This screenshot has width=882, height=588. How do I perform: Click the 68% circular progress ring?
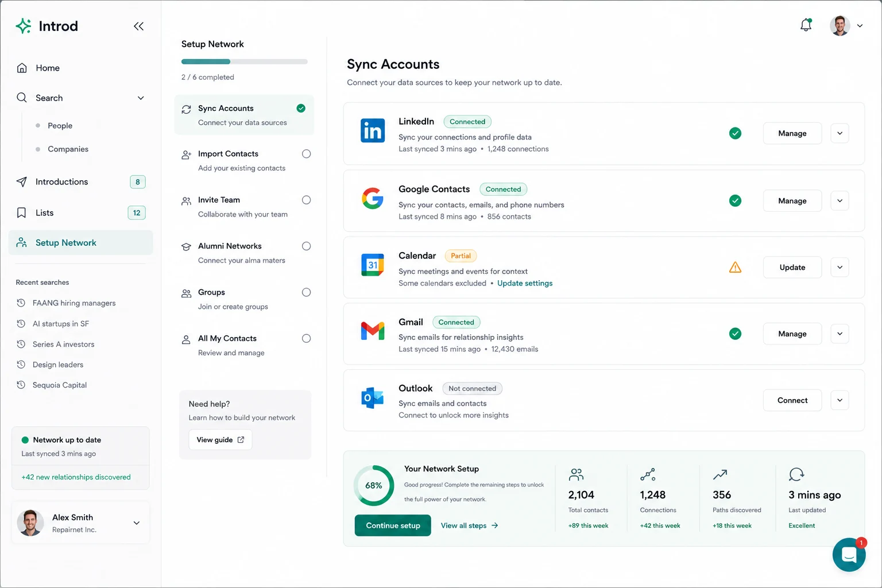374,485
